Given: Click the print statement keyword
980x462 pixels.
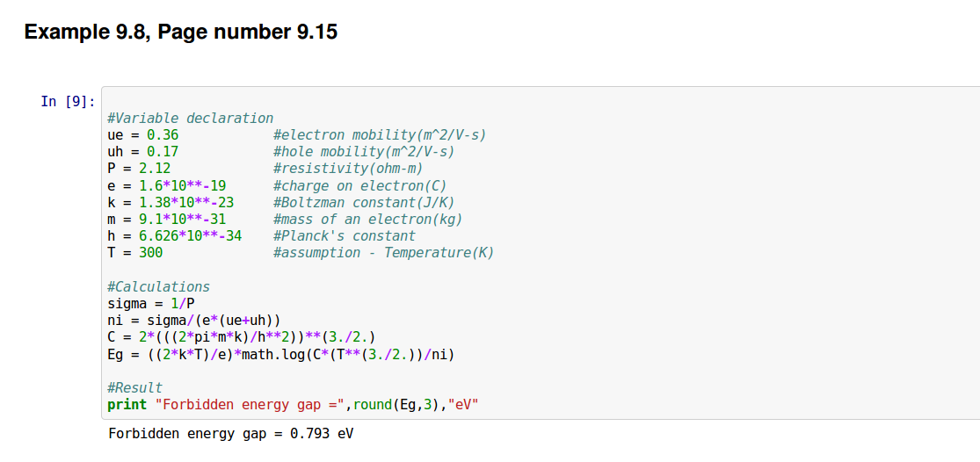Looking at the screenshot, I should pyautogui.click(x=127, y=404).
